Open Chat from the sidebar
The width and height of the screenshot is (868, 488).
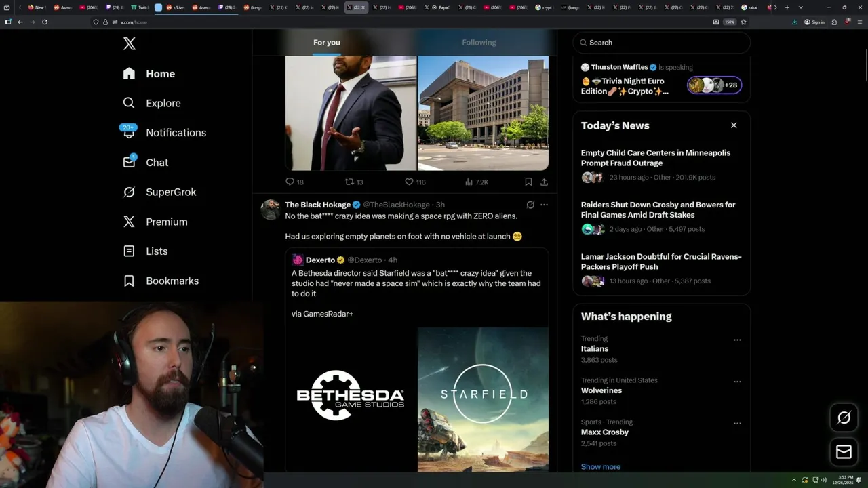[146, 163]
